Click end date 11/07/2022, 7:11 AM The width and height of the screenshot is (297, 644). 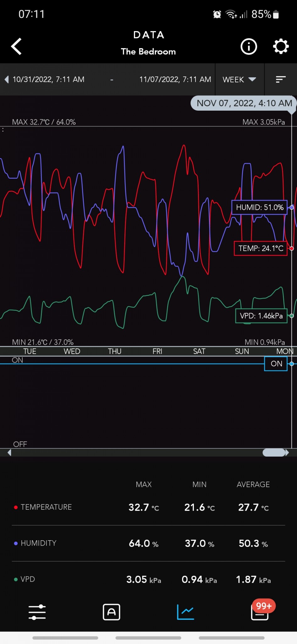click(175, 80)
